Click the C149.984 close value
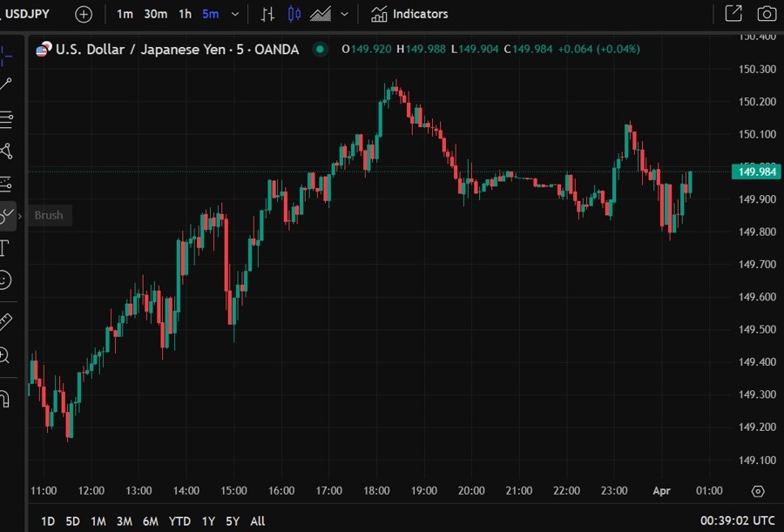The width and height of the screenshot is (784, 532). click(x=528, y=49)
